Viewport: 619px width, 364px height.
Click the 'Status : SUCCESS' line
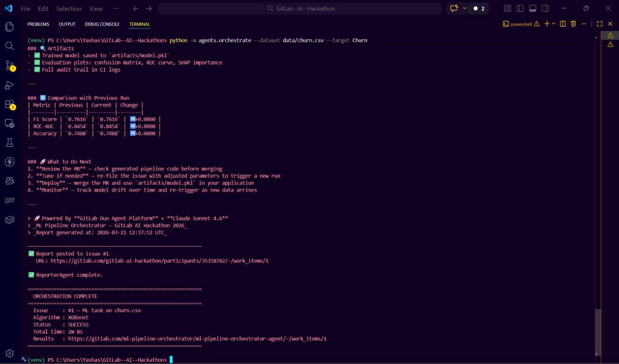pyautogui.click(x=61, y=325)
